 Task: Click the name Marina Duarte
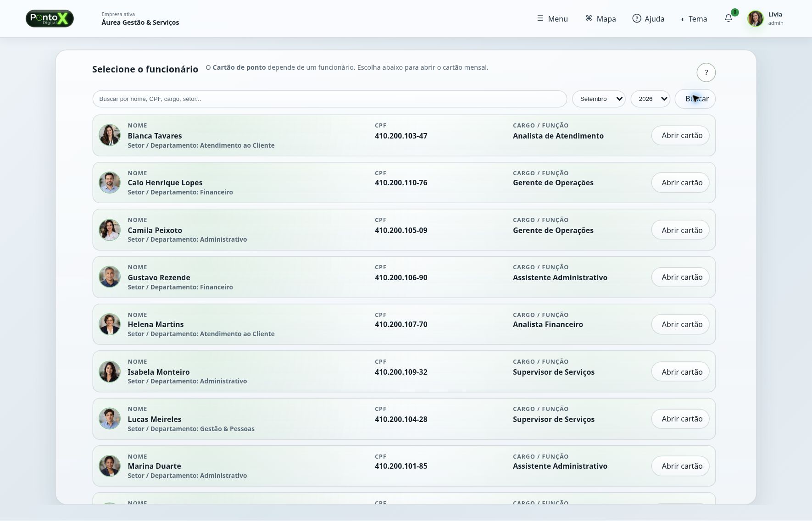(x=154, y=466)
